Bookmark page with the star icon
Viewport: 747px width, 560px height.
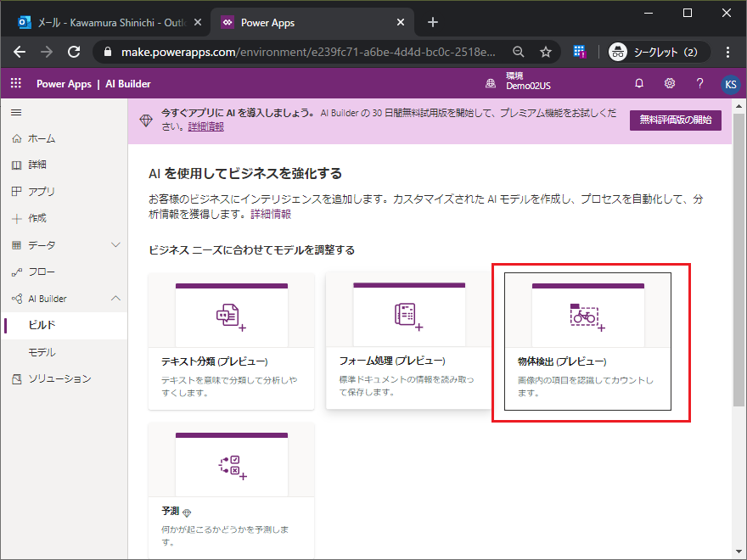point(546,52)
